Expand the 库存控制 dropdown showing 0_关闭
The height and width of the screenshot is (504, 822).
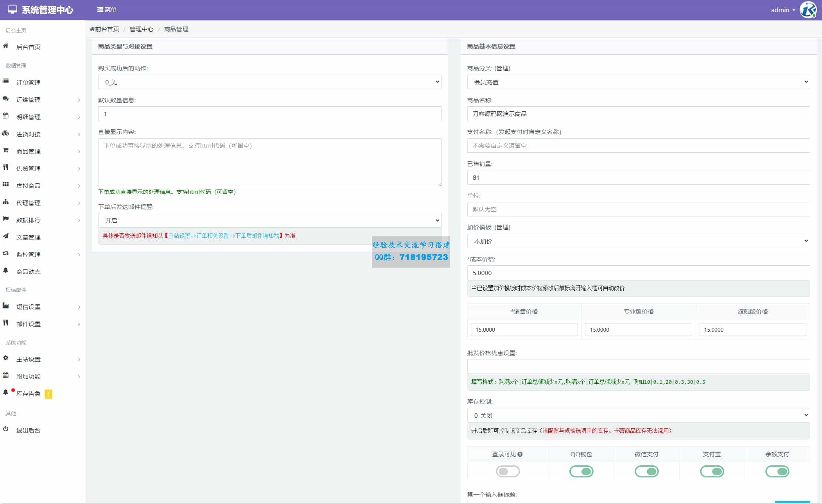(638, 415)
